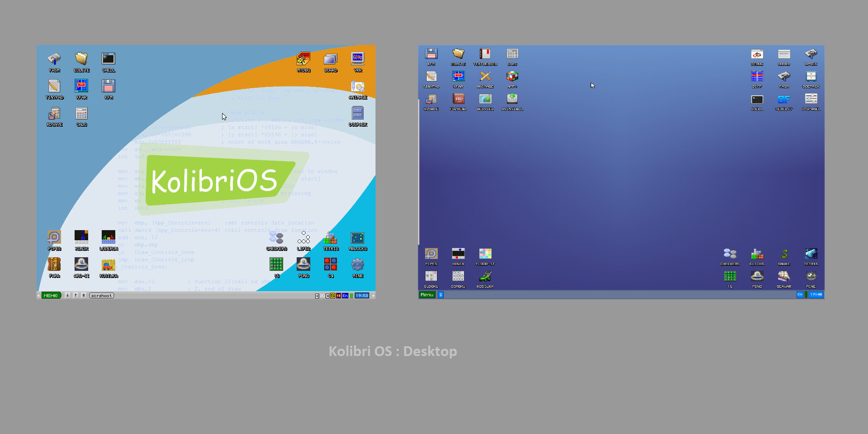This screenshot has height=434, width=868.
Task: Launch the HEXEDIT desktop icon
Action: click(784, 100)
